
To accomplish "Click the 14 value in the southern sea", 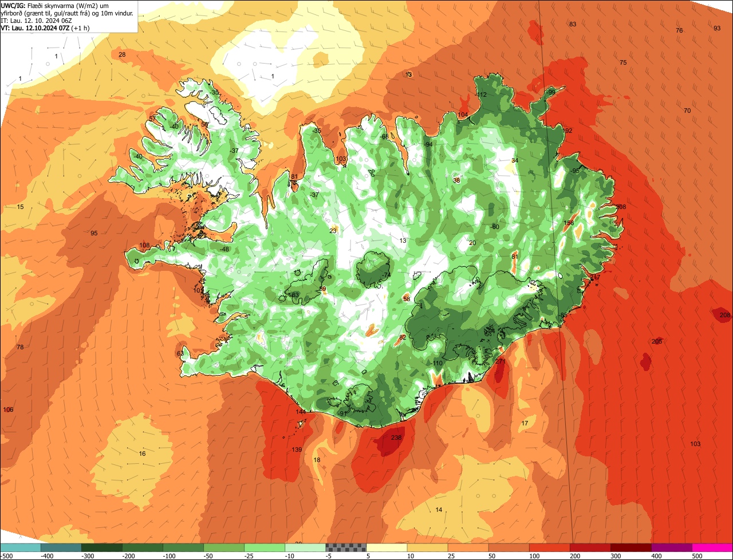I will (x=439, y=510).
